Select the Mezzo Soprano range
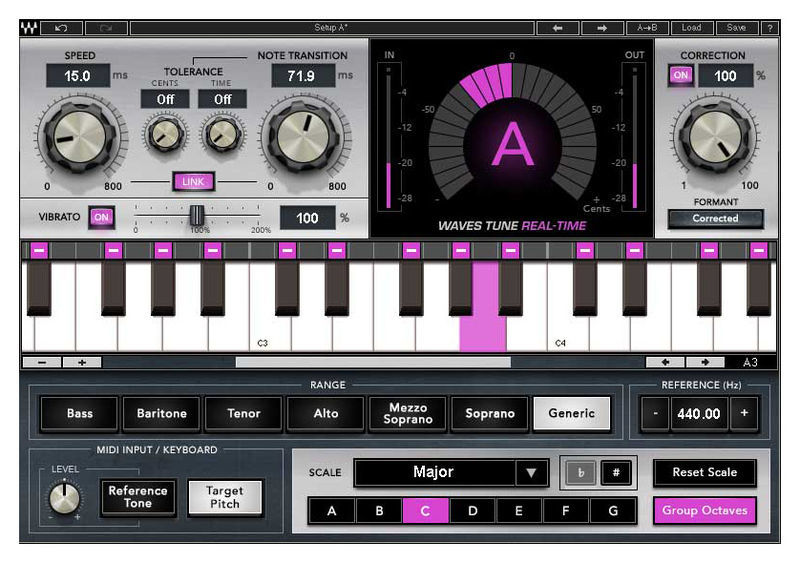Image resolution: width=800 pixels, height=563 pixels. [x=408, y=413]
